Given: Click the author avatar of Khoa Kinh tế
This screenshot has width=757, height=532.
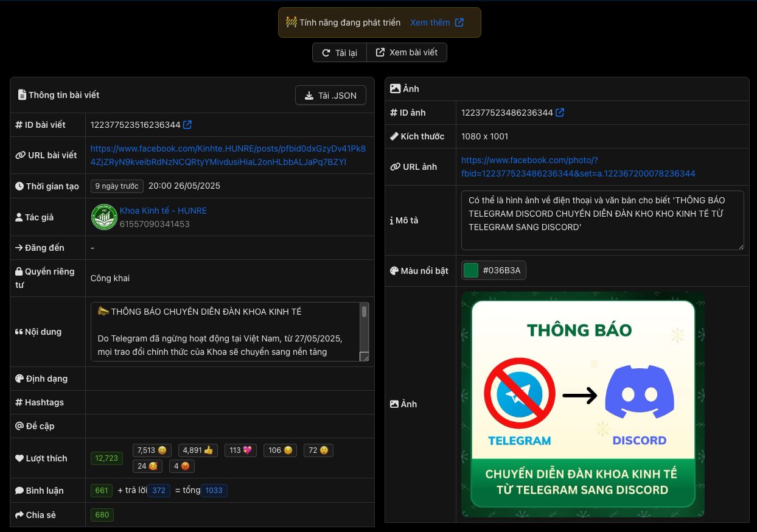Looking at the screenshot, I should [104, 217].
